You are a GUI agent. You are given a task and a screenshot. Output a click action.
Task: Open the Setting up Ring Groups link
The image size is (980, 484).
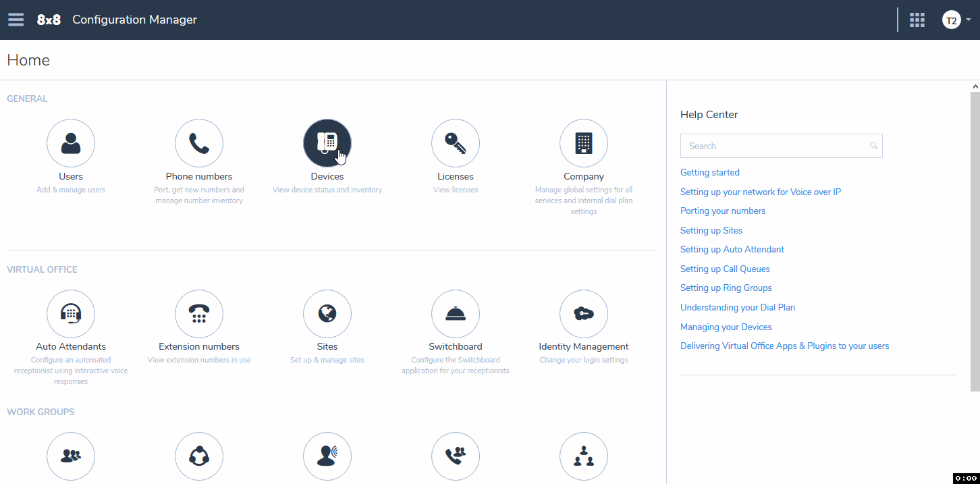pyautogui.click(x=726, y=288)
